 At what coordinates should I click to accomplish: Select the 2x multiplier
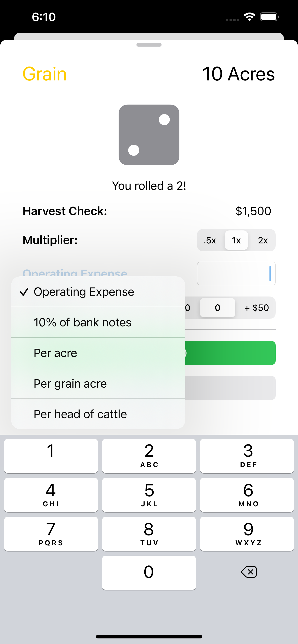[263, 240]
